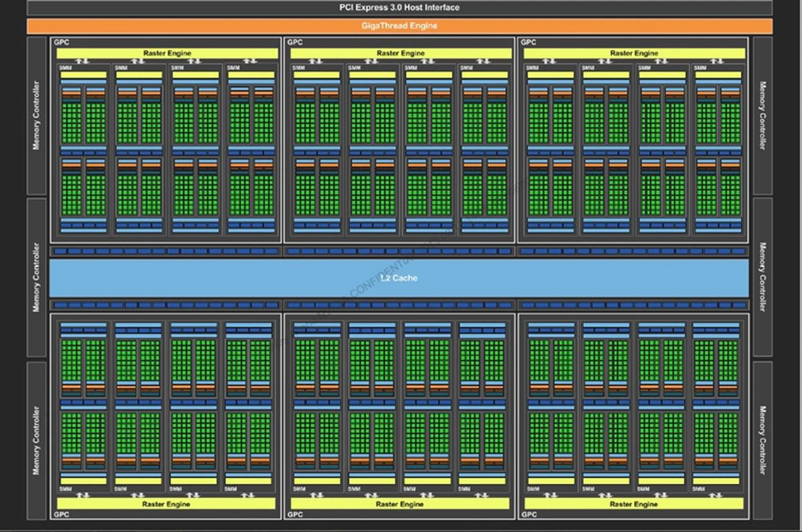Viewport: 802px width, 532px height.
Task: Click Raster Engine in the top-center GPC
Action: (x=400, y=53)
